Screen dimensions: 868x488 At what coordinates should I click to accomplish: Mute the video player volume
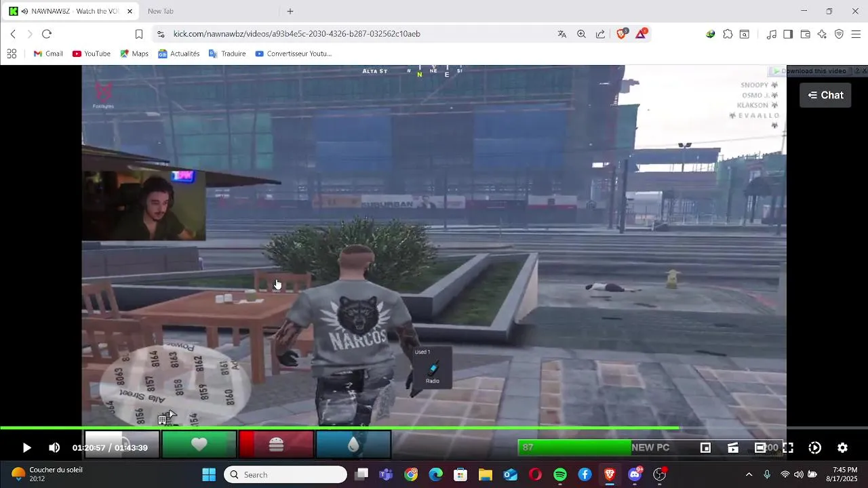(x=54, y=448)
